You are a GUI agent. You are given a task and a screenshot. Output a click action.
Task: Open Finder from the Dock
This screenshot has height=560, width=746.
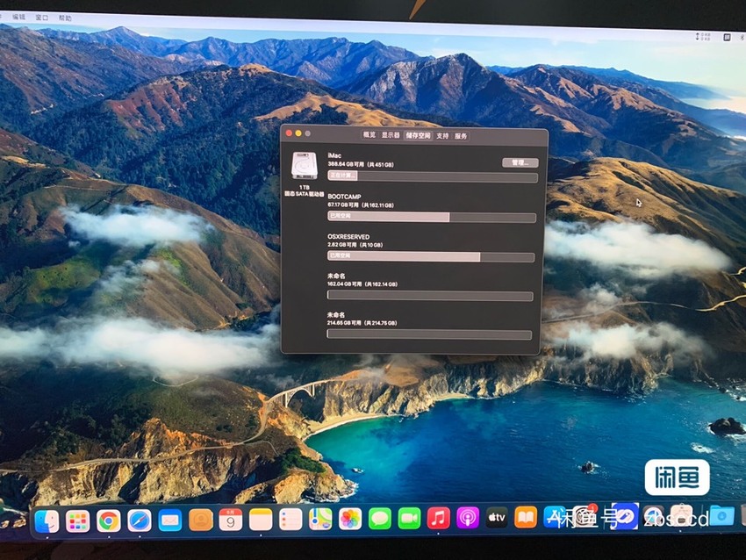pos(47,520)
